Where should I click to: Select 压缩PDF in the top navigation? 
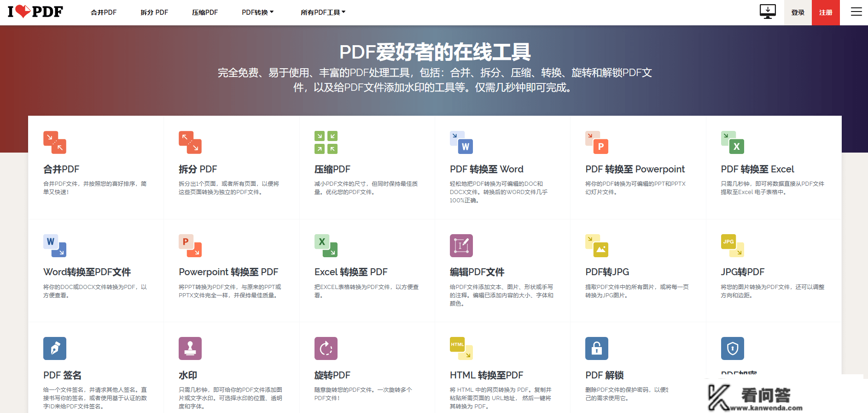coord(205,12)
